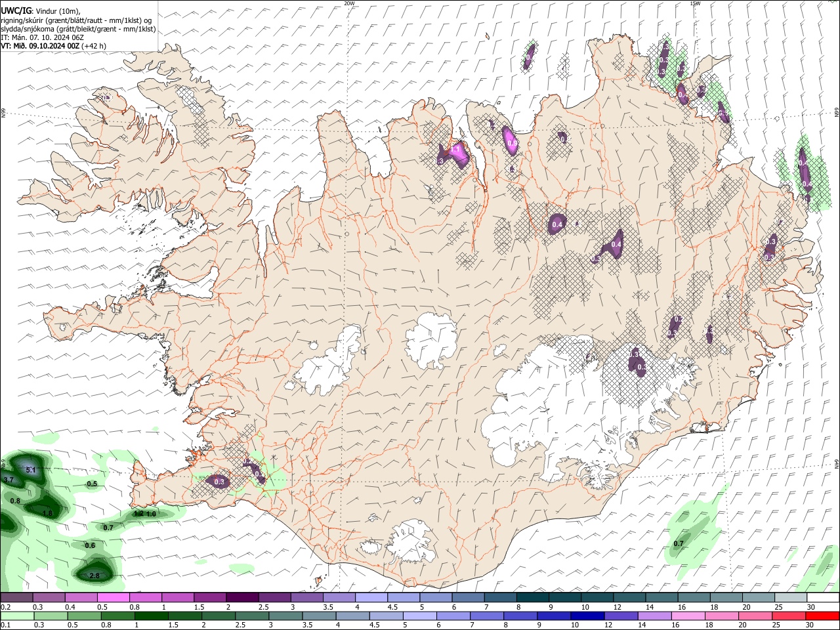Image resolution: width=840 pixels, height=630 pixels.
Task: Click the purple 12 swatch, lower legend
Action: [x=620, y=616]
